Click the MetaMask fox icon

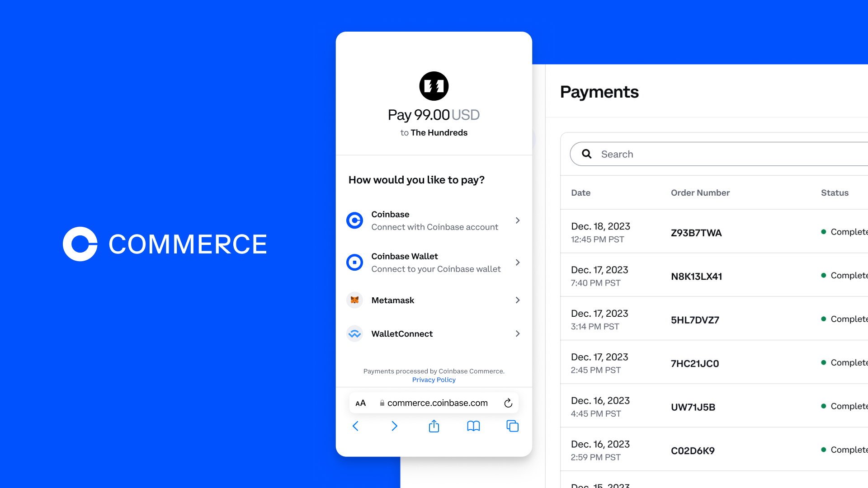(355, 300)
